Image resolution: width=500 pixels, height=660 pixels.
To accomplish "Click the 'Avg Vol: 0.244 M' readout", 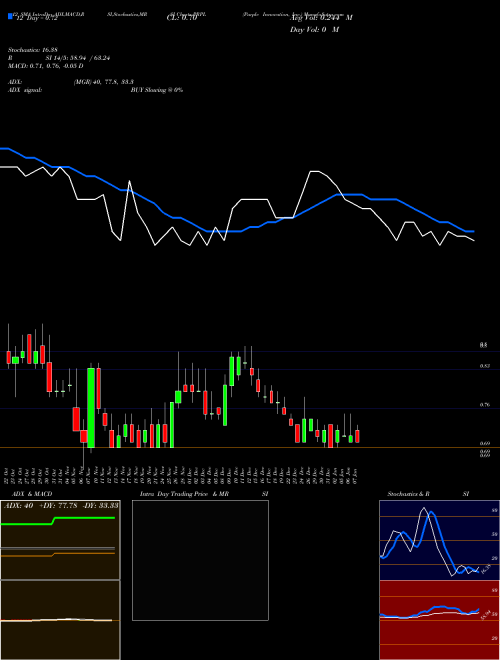I will pos(321,18).
